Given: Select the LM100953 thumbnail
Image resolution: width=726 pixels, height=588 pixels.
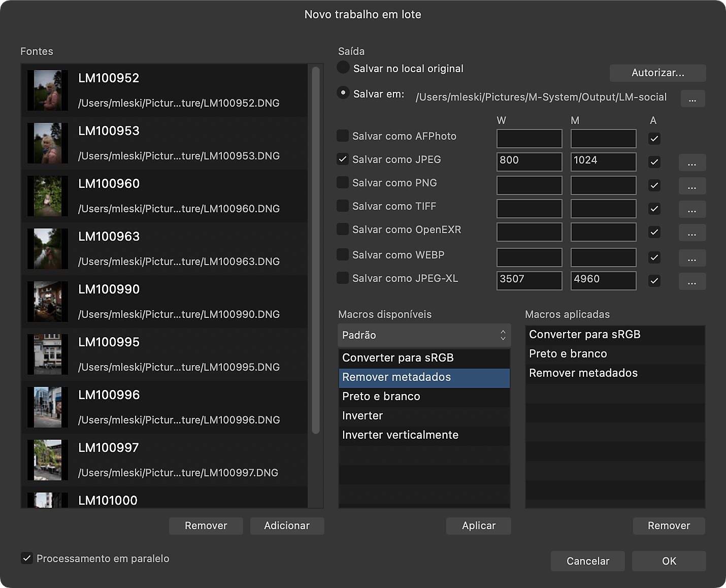Looking at the screenshot, I should (48, 143).
